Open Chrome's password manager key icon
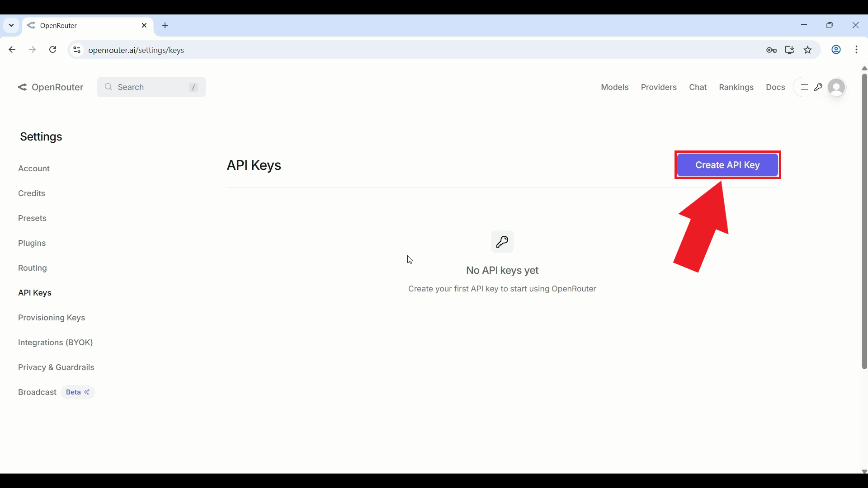This screenshot has width=868, height=488. [x=772, y=50]
